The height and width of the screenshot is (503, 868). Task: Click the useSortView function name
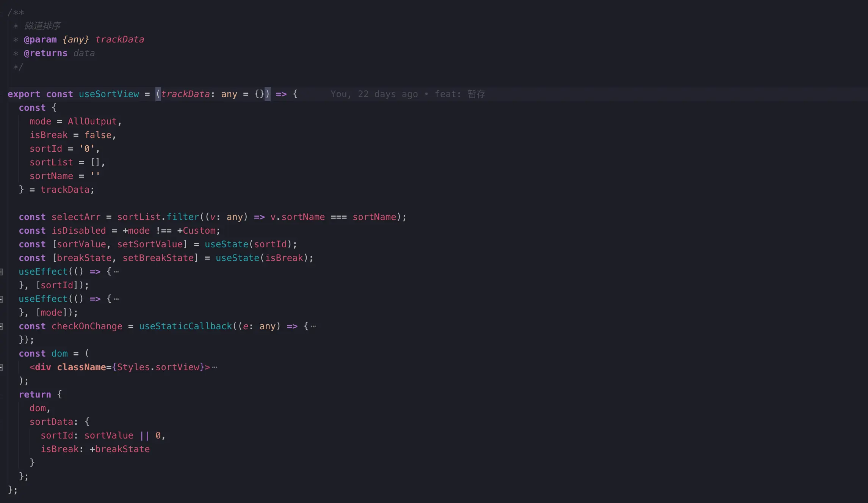pyautogui.click(x=109, y=94)
